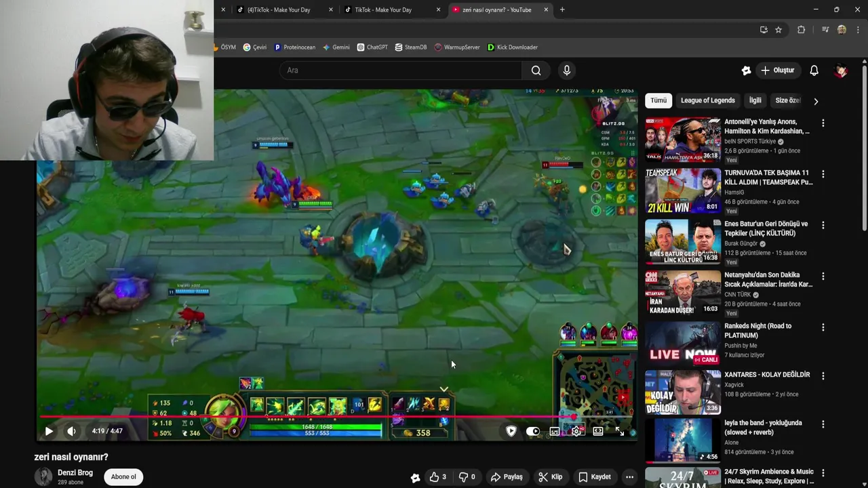Subscribe with Abone ol button

click(123, 476)
